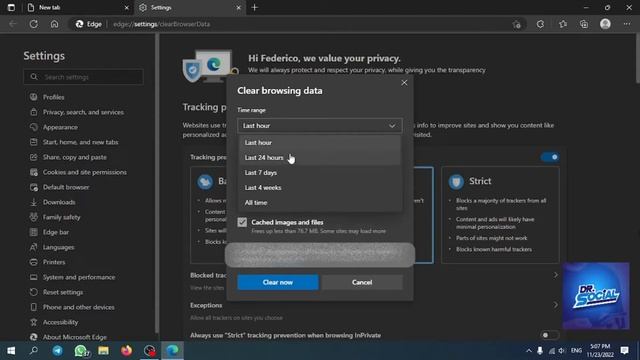Switch to the Settings tab
This screenshot has width=640, height=360.
point(190,7)
